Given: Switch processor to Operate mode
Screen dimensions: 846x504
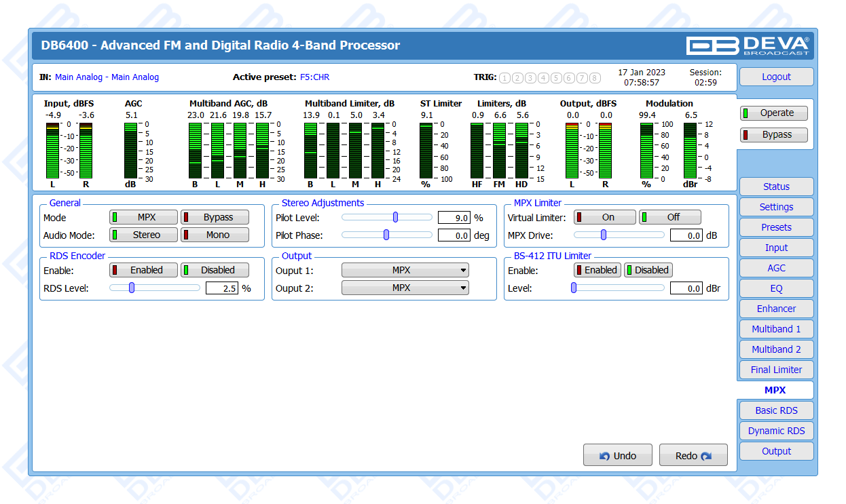Looking at the screenshot, I should 773,113.
